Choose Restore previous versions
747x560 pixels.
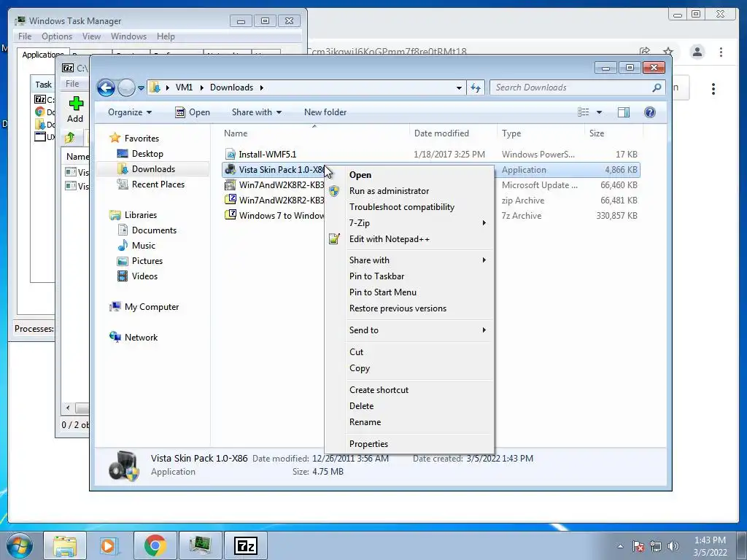pyautogui.click(x=409, y=308)
